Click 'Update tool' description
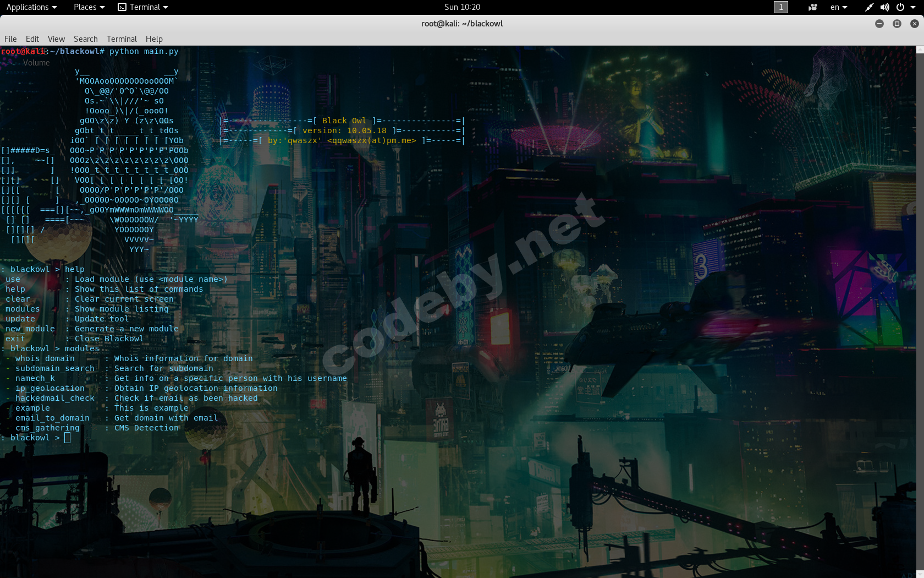The height and width of the screenshot is (578, 924). click(102, 319)
